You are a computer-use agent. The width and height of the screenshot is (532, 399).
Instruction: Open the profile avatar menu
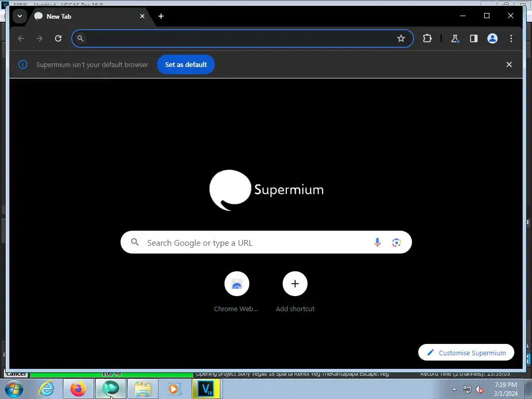tap(493, 38)
